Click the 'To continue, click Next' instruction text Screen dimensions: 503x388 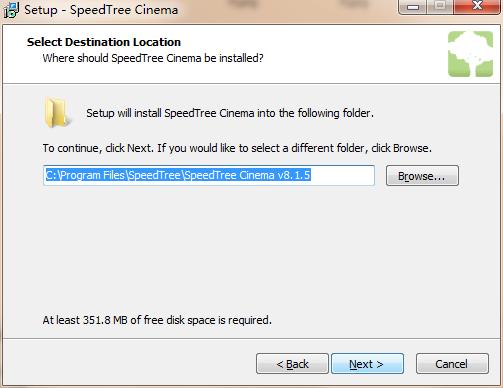coord(237,148)
